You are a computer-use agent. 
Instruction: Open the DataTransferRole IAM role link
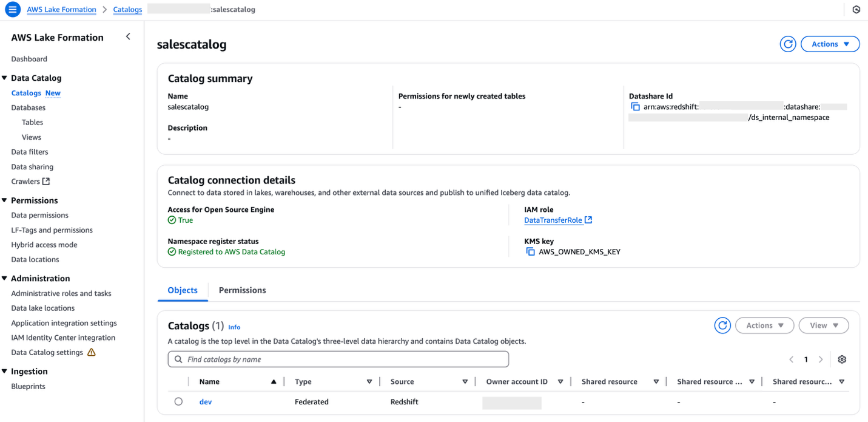(x=553, y=220)
